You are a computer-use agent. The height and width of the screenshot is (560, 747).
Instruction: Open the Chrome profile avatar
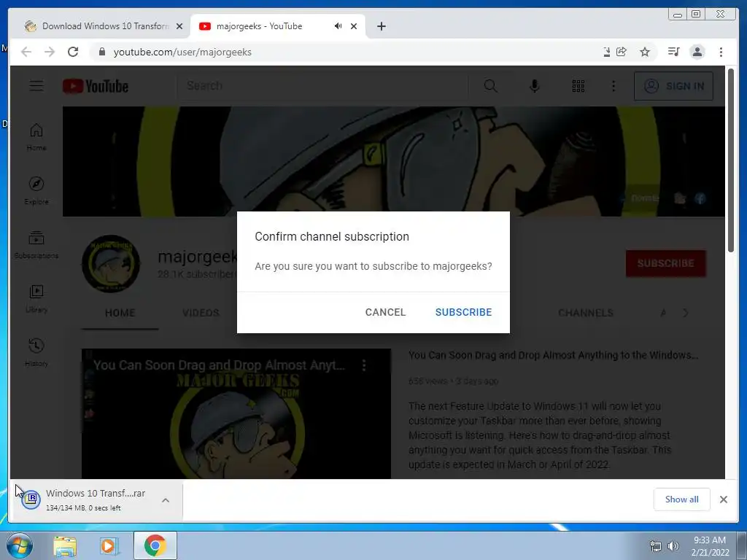pyautogui.click(x=697, y=52)
